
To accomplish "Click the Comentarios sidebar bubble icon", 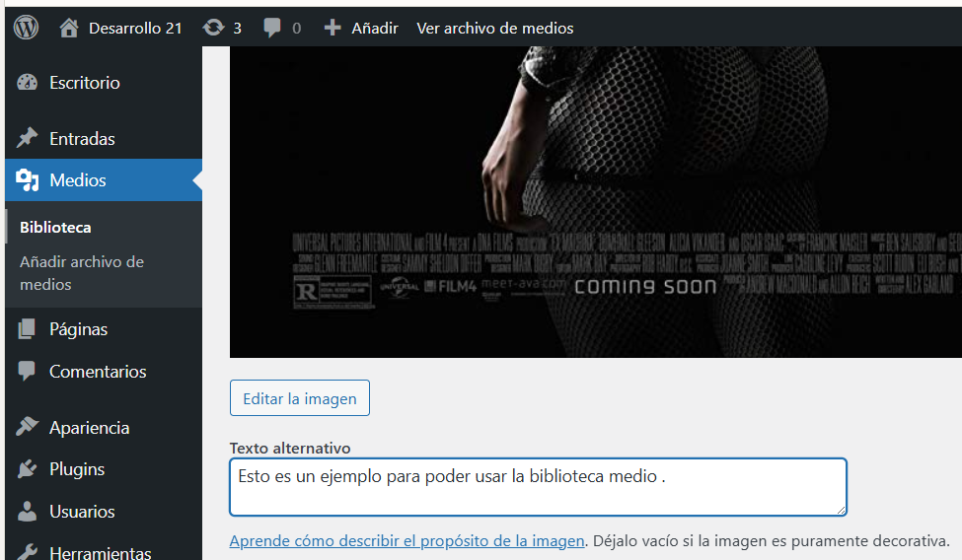I will 28,372.
